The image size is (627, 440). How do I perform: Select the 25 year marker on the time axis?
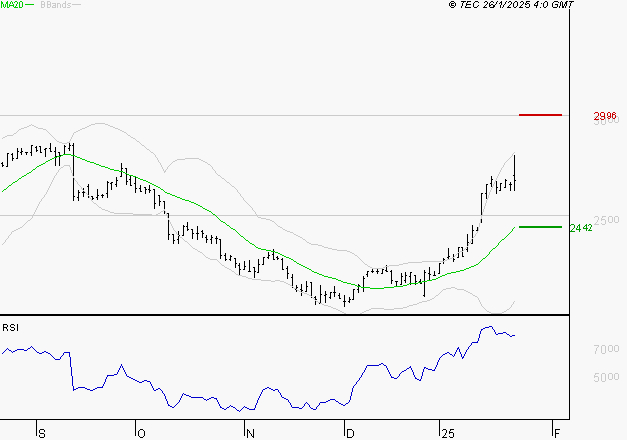click(x=448, y=434)
